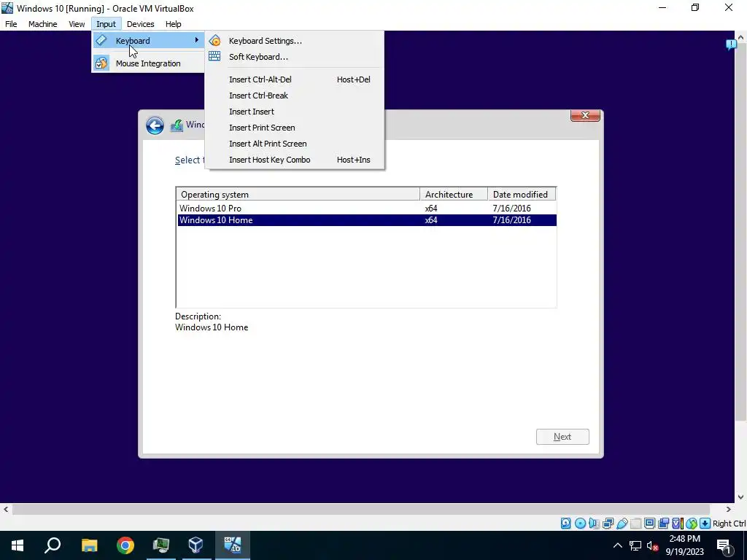747x560 pixels.
Task: Click the shared folders indicator in status bar
Action: pos(635,524)
